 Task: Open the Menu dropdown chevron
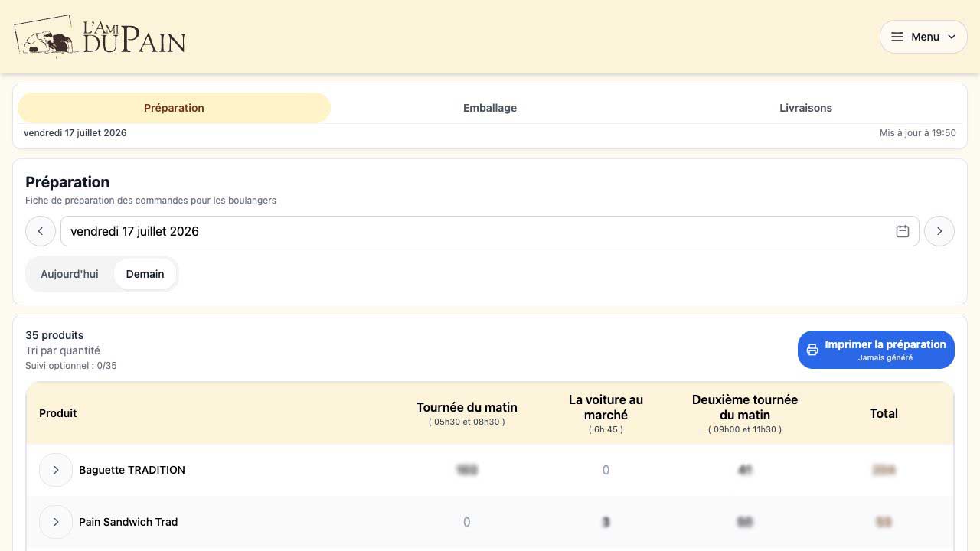coord(952,37)
